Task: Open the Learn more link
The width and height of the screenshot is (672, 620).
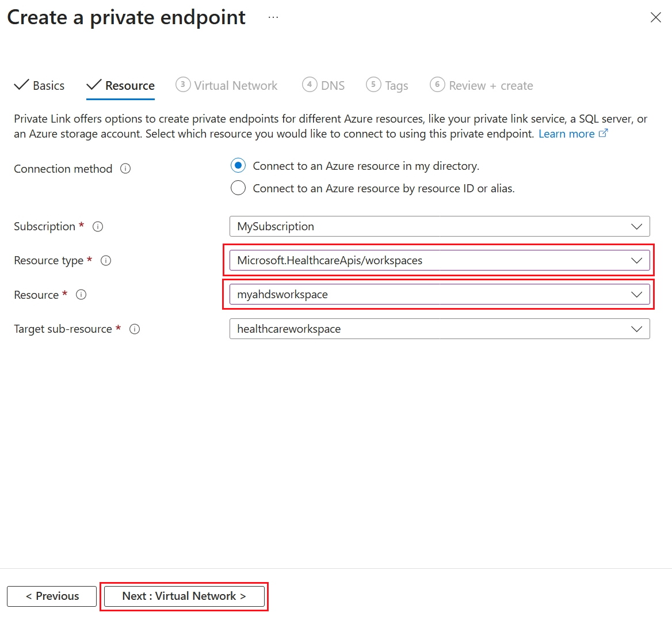Action: click(566, 134)
